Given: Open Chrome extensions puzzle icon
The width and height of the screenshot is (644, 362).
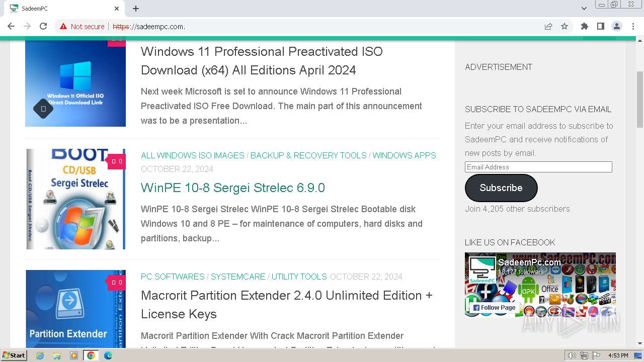Looking at the screenshot, I should pyautogui.click(x=585, y=26).
